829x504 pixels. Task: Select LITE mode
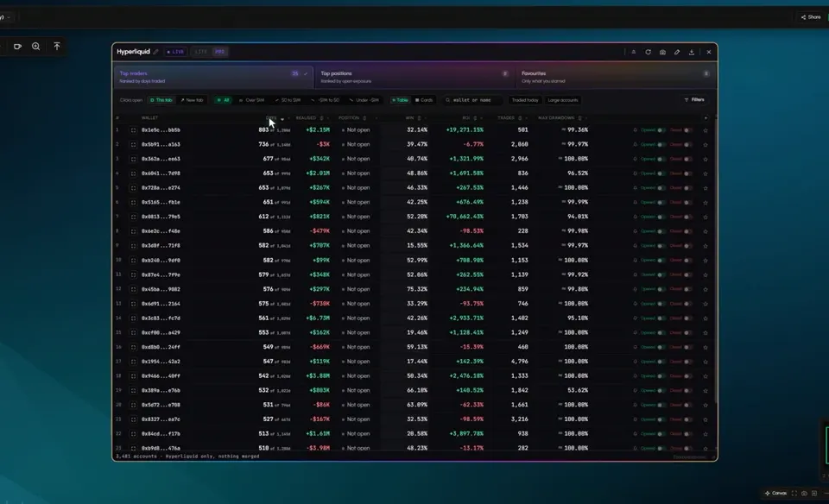tap(201, 52)
